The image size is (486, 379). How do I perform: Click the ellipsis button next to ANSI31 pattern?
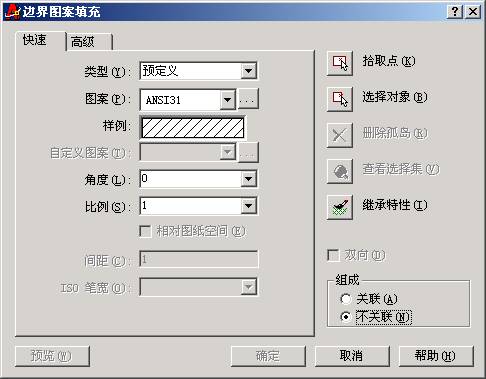click(x=248, y=99)
